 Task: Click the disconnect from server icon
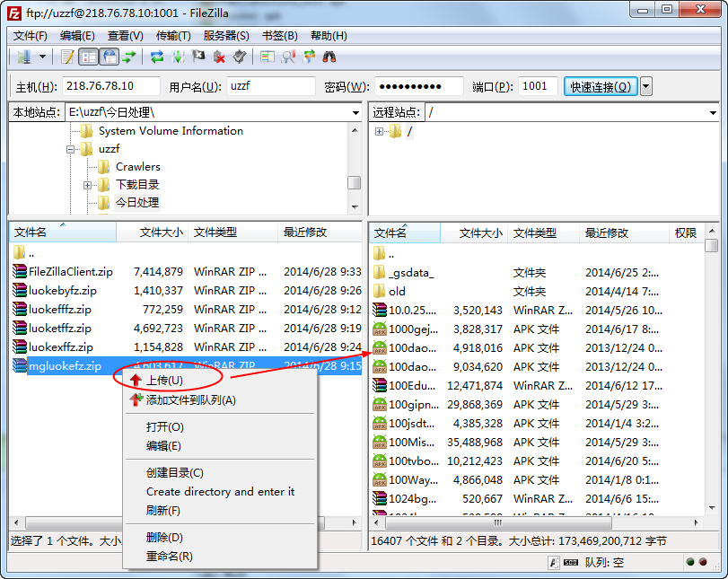coord(218,57)
